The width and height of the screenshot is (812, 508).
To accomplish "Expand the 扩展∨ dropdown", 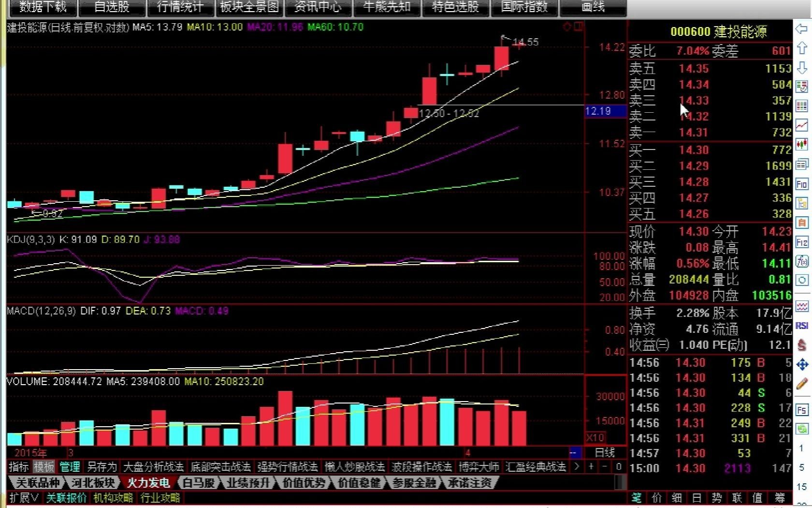I will pos(24,498).
